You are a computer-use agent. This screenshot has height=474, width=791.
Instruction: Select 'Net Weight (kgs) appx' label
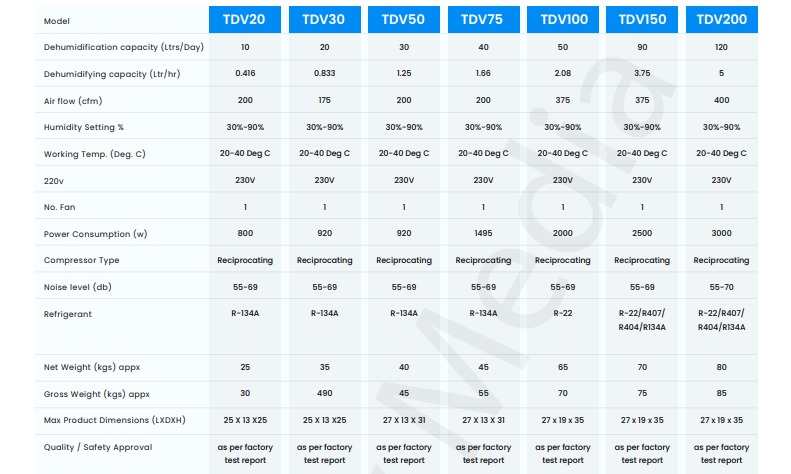tap(92, 368)
